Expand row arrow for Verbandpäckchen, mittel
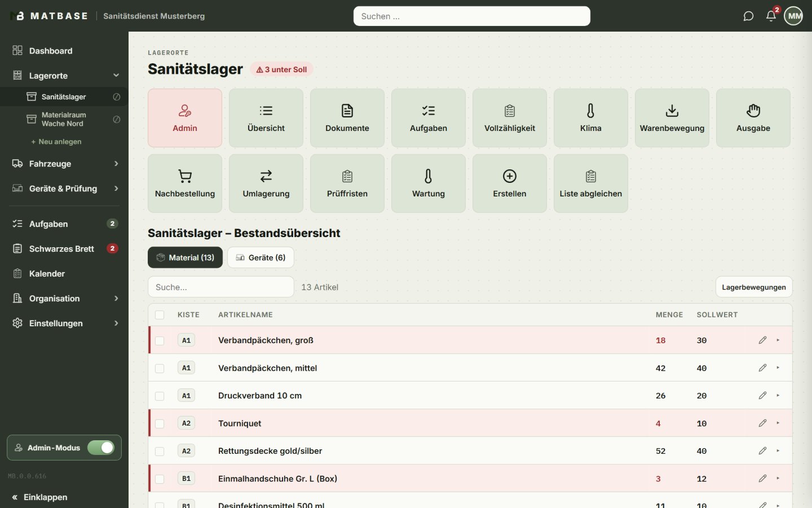This screenshot has width=812, height=508. click(x=778, y=367)
